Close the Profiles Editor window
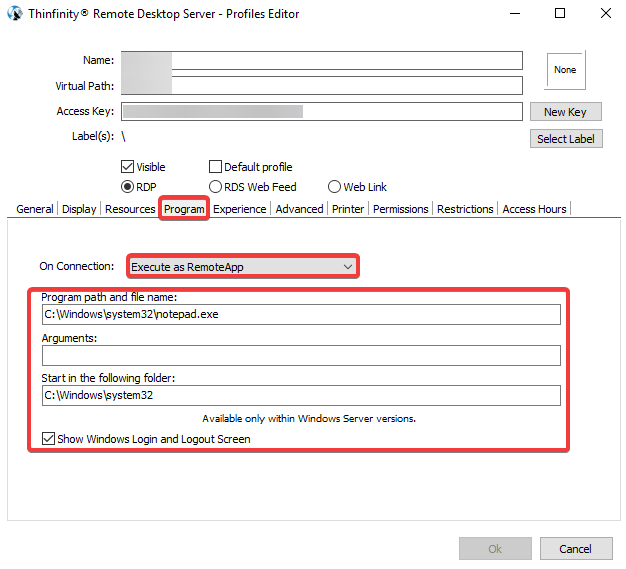Viewport: 626px width, 569px height. click(606, 14)
